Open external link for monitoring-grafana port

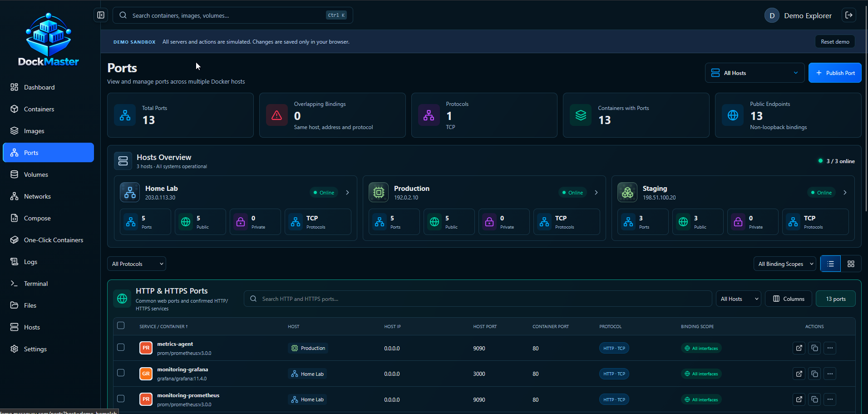coord(799,374)
